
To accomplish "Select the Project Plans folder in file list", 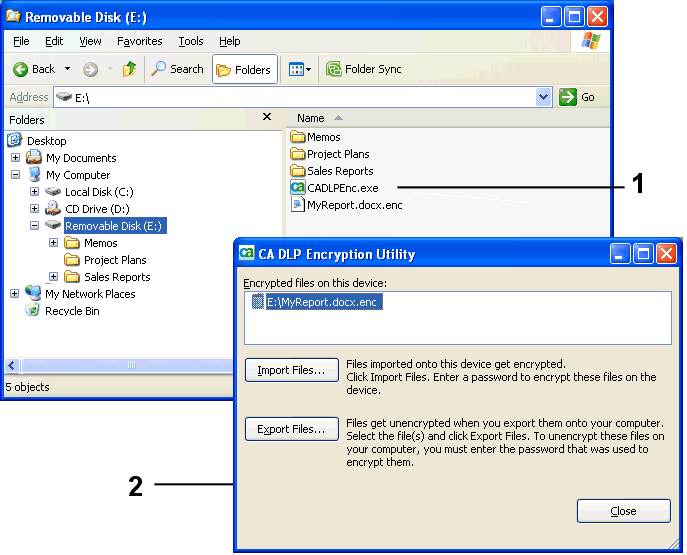I will coord(330,154).
